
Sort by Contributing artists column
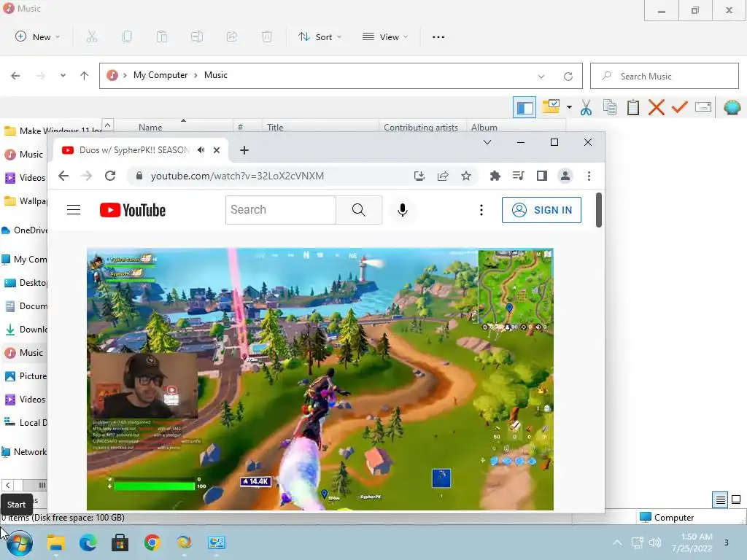[x=421, y=128]
